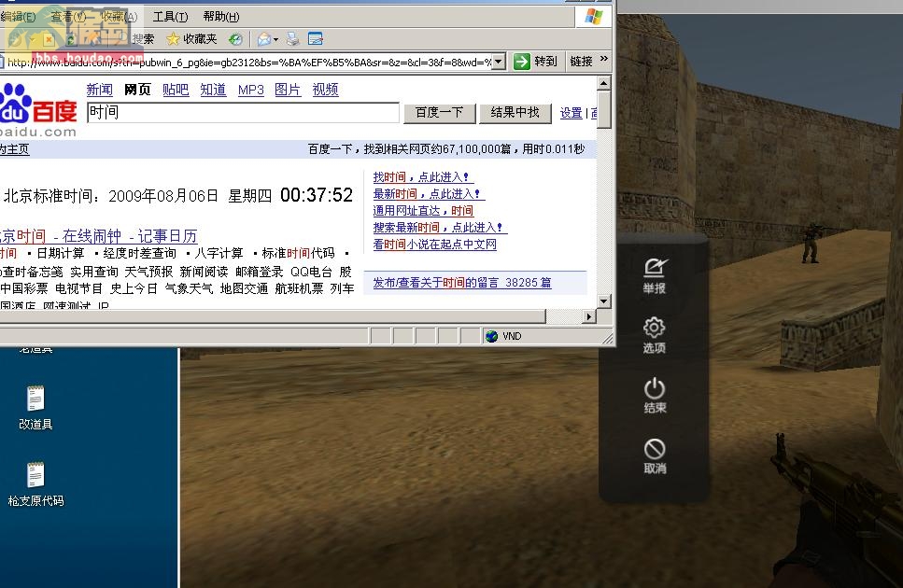Click the 取消 cancel icon
The width and height of the screenshot is (903, 588).
tap(655, 455)
